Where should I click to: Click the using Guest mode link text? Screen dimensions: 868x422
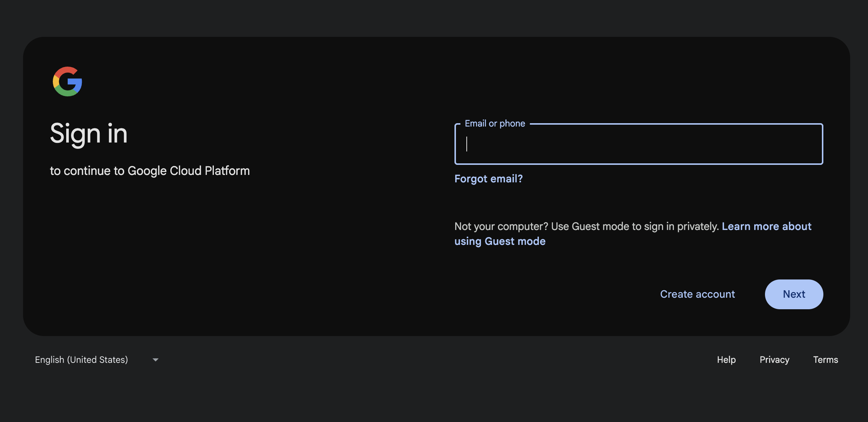500,242
